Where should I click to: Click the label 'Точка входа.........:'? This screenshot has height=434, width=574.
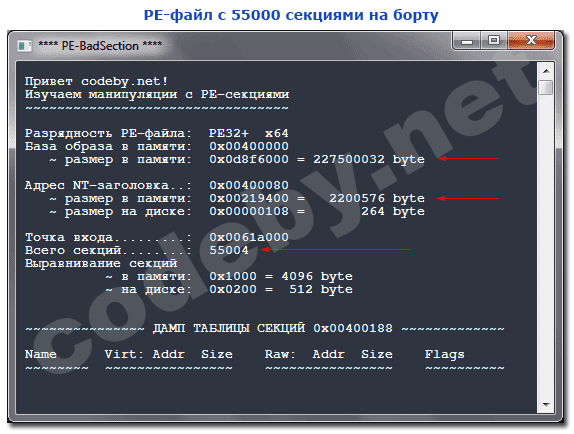tap(108, 237)
